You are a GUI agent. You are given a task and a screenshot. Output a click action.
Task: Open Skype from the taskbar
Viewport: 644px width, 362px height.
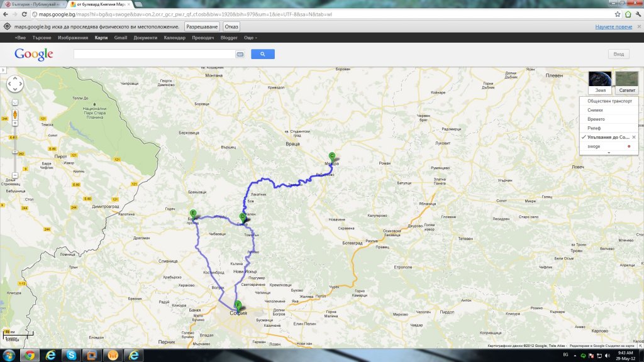point(71,355)
